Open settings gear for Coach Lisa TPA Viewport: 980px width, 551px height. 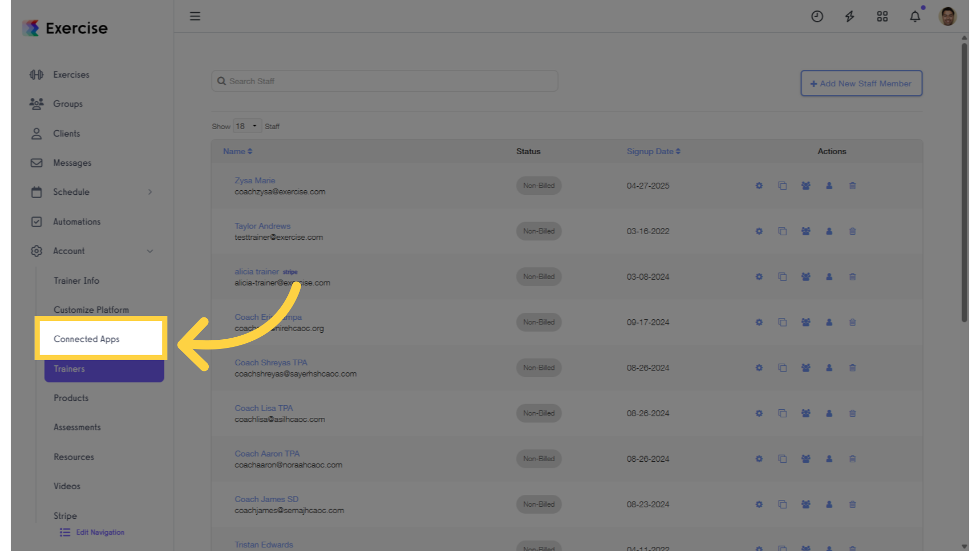pyautogui.click(x=759, y=413)
